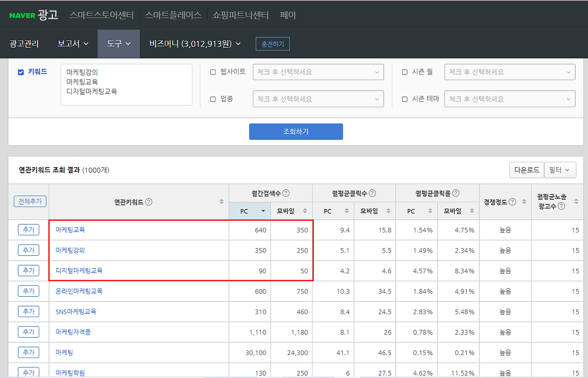Open the 온라인마케팅교육 keyword link
The height and width of the screenshot is (378, 588).
pos(79,291)
